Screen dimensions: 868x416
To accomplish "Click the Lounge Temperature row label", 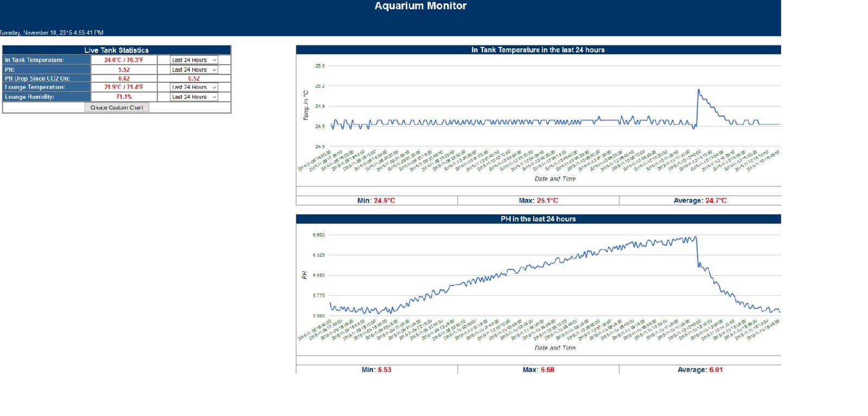I will [47, 87].
